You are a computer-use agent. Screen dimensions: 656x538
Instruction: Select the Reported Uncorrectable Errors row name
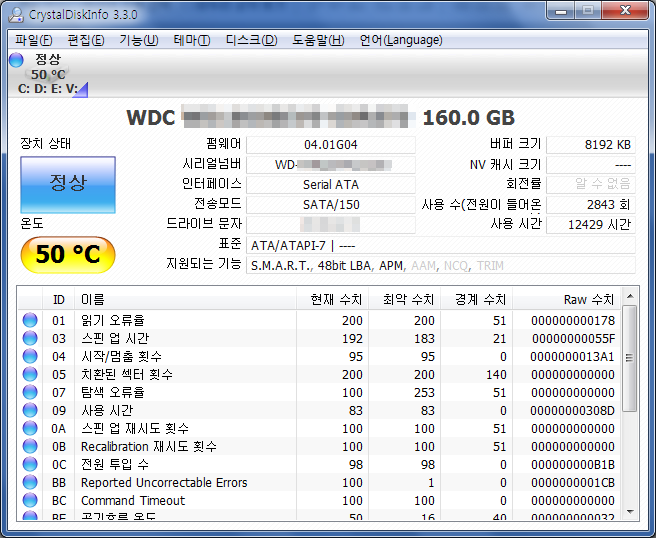tap(164, 482)
